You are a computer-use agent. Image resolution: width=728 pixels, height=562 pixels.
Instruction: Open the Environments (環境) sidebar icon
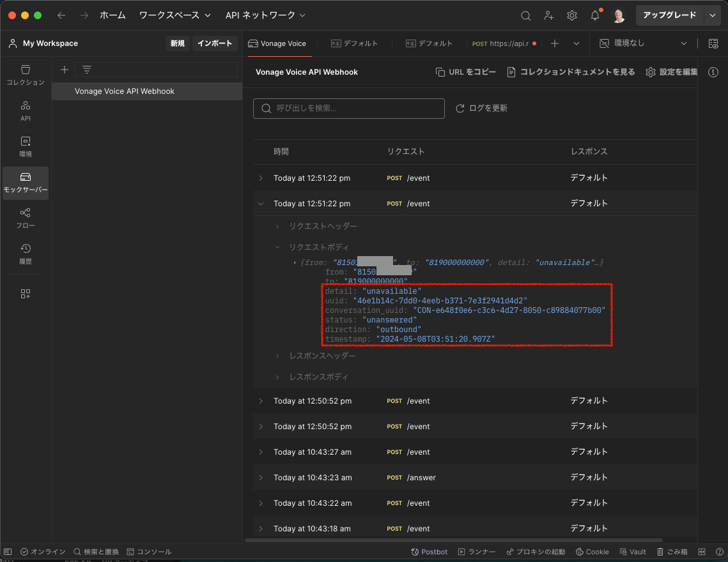coord(26,147)
